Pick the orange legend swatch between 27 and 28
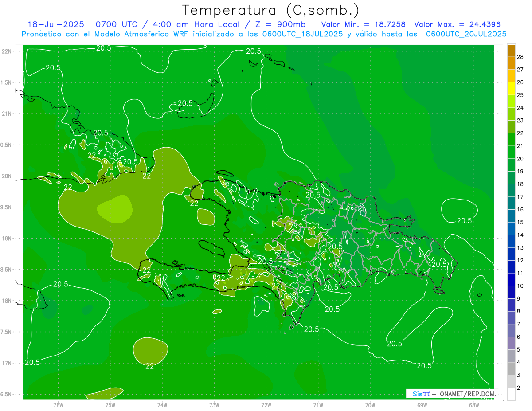The width and height of the screenshot is (532, 411). tap(511, 63)
